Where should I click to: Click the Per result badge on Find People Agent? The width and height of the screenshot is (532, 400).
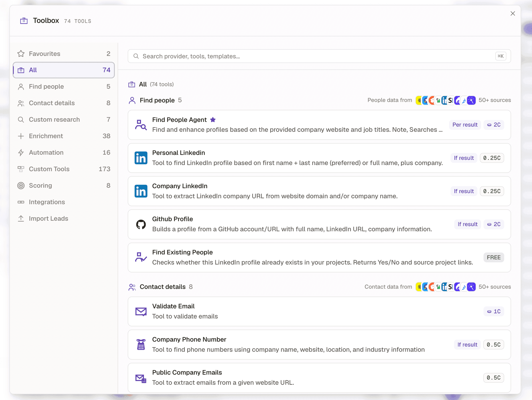pyautogui.click(x=465, y=125)
